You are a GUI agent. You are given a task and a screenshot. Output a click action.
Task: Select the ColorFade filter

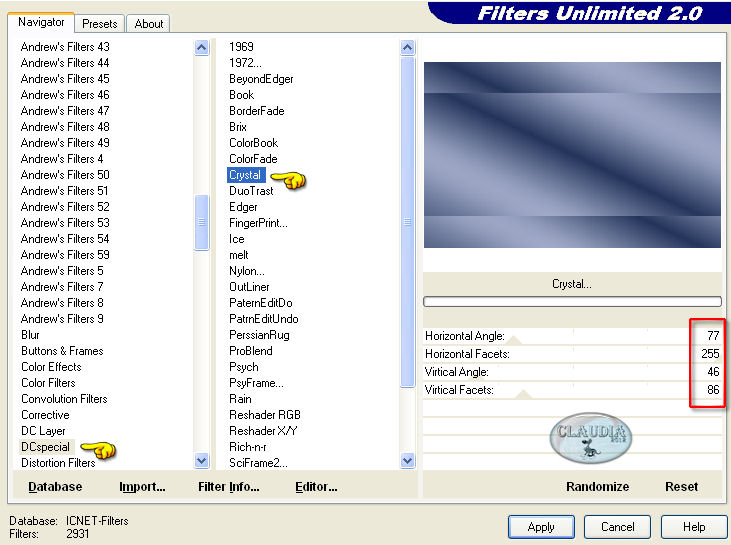253,159
